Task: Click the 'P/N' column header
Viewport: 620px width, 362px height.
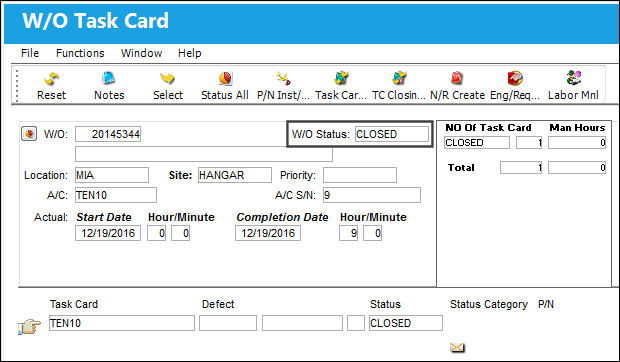Action: (x=546, y=304)
